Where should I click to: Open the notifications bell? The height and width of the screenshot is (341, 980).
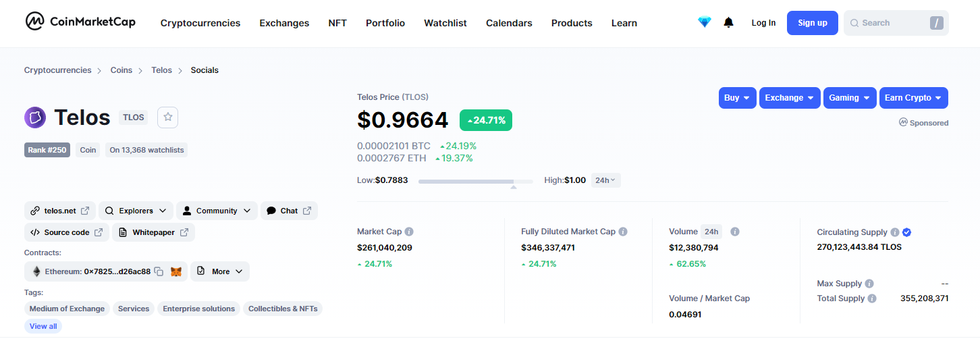[x=728, y=22]
